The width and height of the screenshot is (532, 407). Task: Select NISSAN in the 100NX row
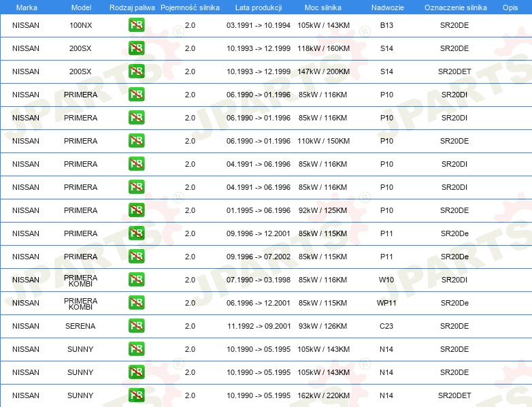point(26,25)
